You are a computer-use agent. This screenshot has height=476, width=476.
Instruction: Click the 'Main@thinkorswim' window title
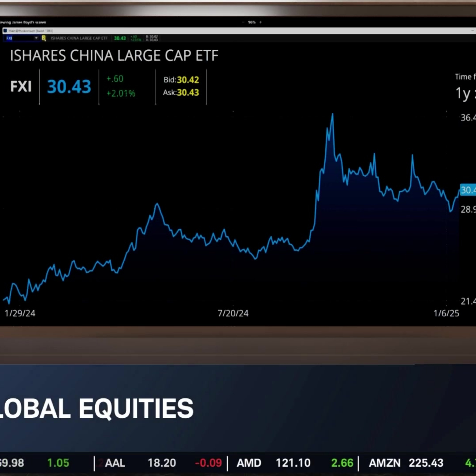click(31, 31)
